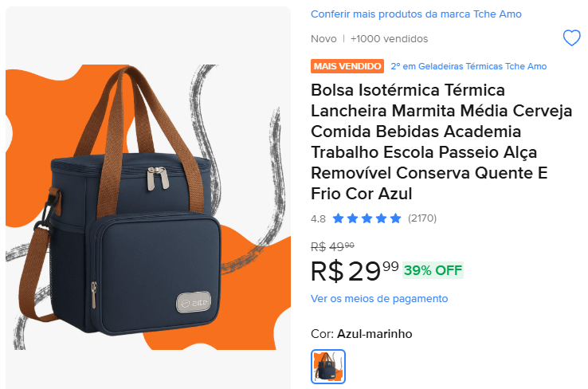Click the 39% OFF discount badge
This screenshot has width=588, height=389.
(433, 270)
